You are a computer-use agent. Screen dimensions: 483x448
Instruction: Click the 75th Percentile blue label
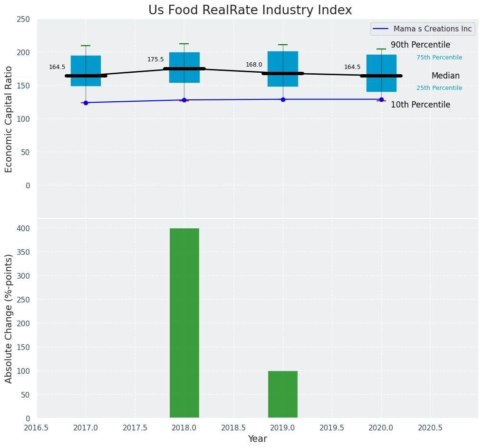[x=439, y=58]
